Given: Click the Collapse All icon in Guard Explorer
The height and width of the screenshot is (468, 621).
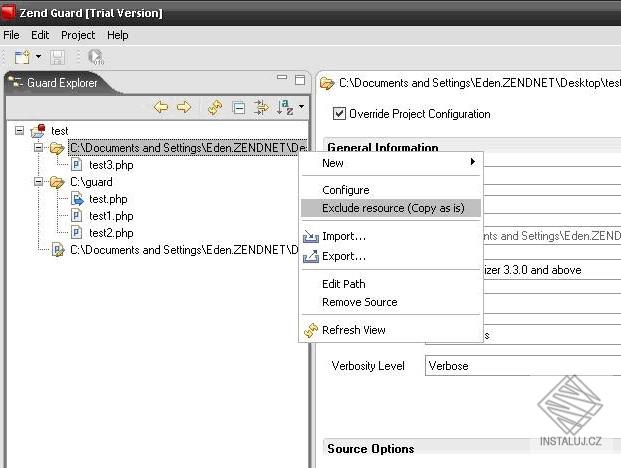Looking at the screenshot, I should point(239,107).
